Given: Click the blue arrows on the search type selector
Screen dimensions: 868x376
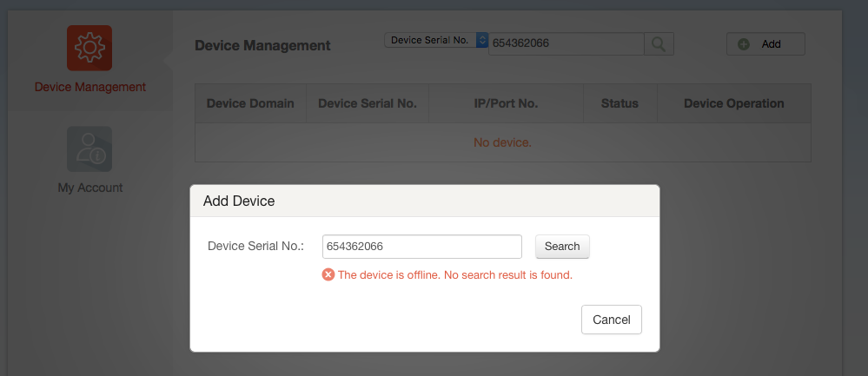Looking at the screenshot, I should pyautogui.click(x=481, y=41).
